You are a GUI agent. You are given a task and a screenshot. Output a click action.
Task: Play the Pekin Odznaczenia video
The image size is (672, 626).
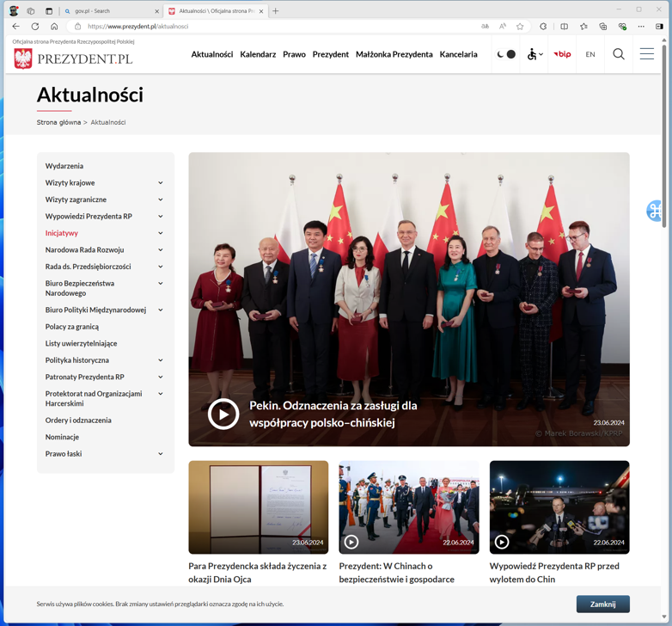click(223, 414)
